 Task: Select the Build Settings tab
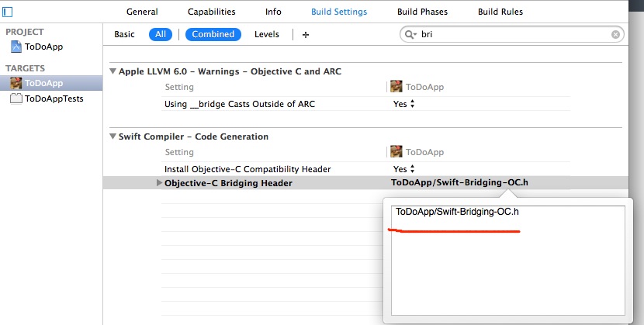[339, 12]
